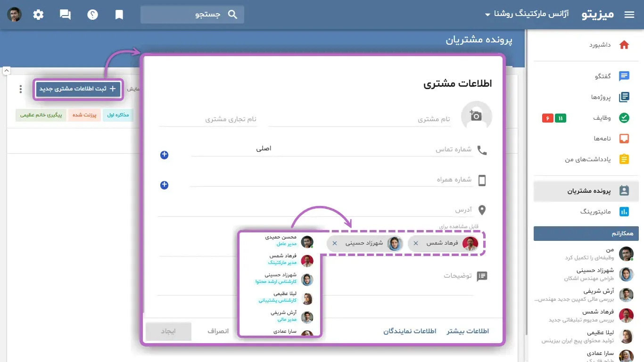Click the add customer photo camera icon
Viewport: 644px width, 362px height.
[476, 115]
